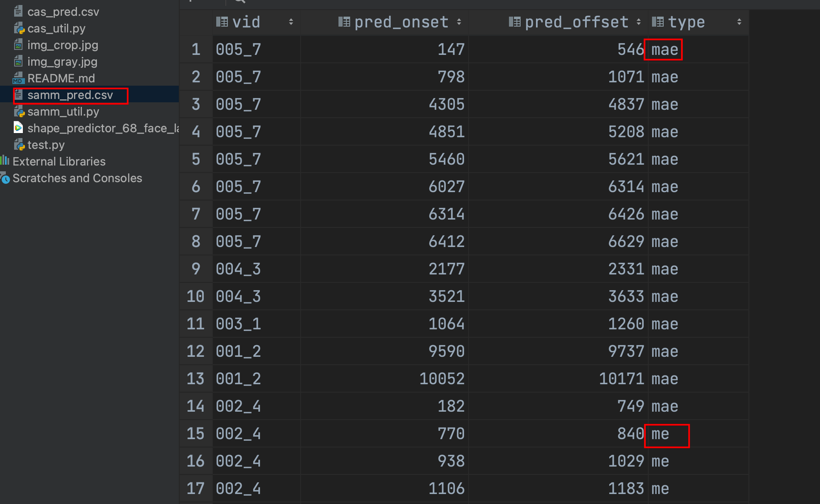Sort the pred_onset column using its arrows

tap(459, 22)
